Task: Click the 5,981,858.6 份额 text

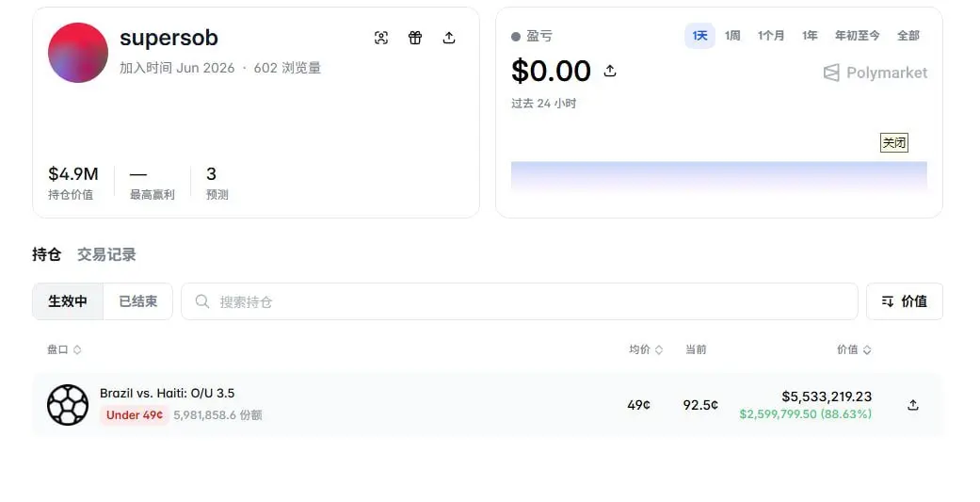Action: 217,415
